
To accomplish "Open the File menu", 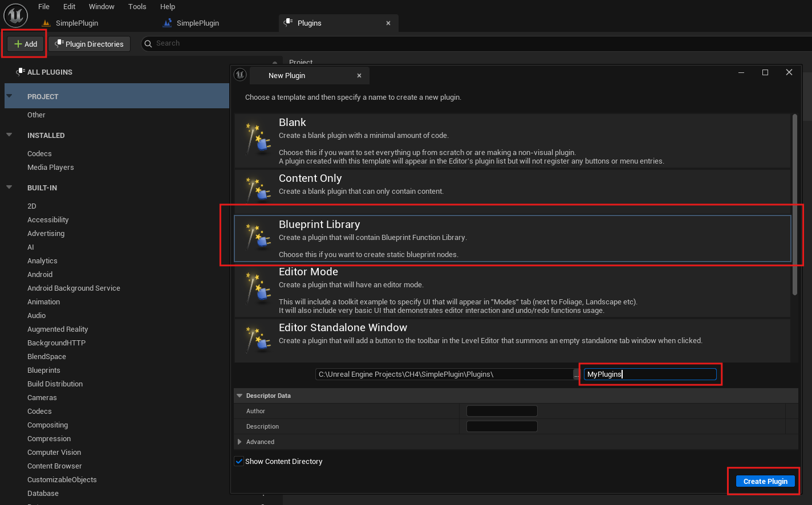I will point(44,6).
